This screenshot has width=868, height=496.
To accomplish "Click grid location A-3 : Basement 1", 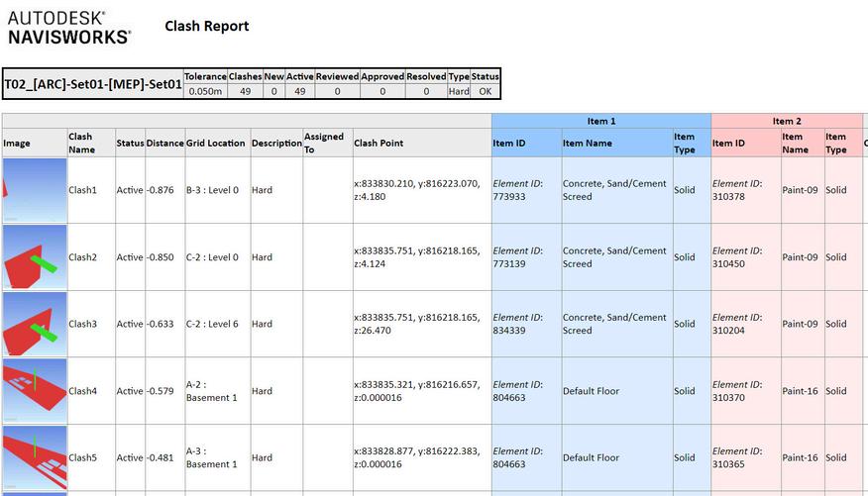I will tap(211, 457).
